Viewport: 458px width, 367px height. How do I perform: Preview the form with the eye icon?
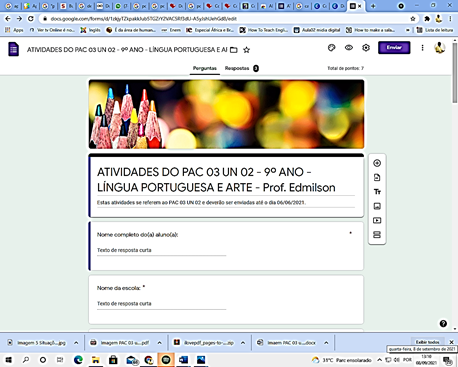click(x=349, y=48)
